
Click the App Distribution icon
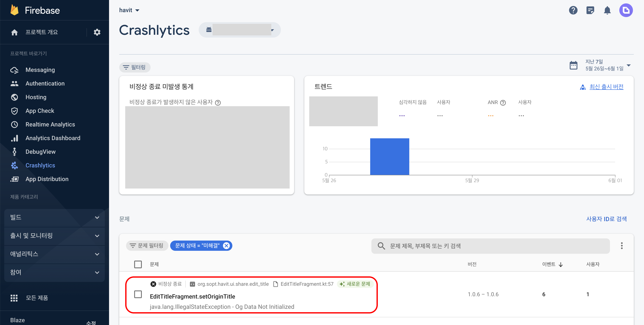tap(14, 179)
